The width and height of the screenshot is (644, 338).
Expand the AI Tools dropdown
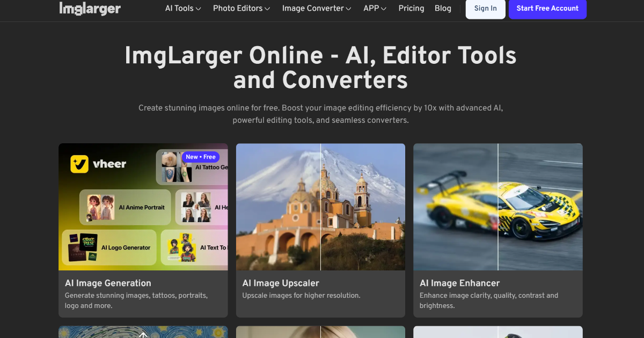coord(182,8)
